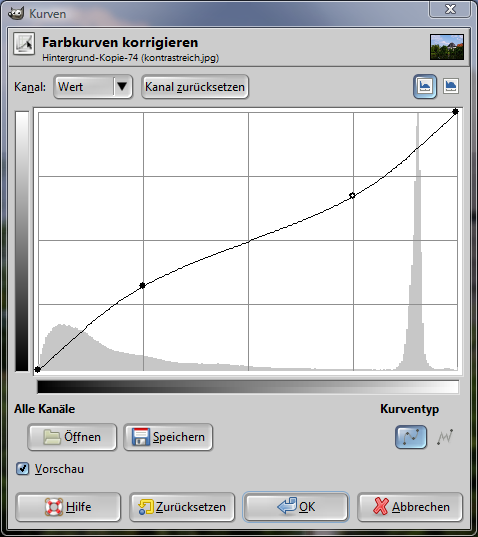Click the Curves tool icon in header
This screenshot has height=537, width=478.
point(24,43)
